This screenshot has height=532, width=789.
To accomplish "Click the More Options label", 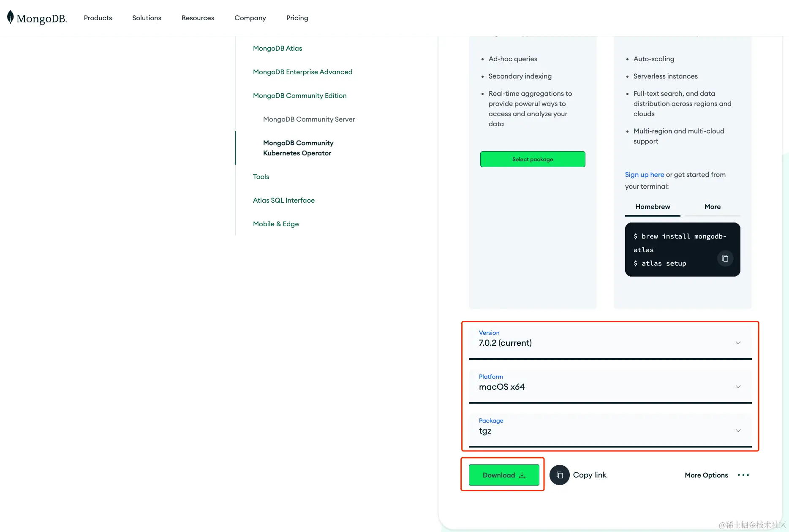I will click(706, 475).
